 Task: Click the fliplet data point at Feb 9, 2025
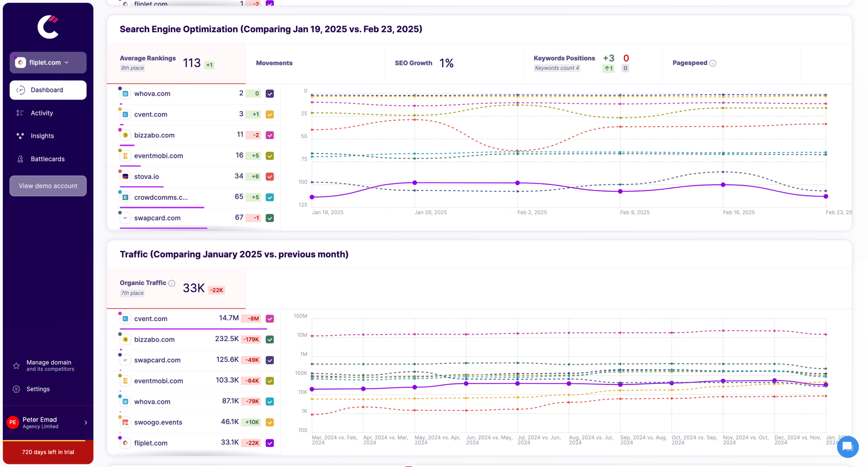620,191
